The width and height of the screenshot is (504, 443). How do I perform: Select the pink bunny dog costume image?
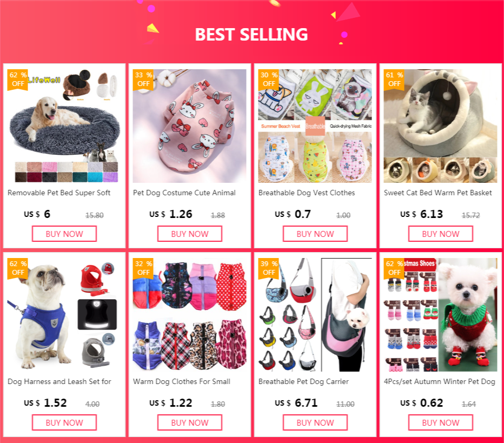190,126
